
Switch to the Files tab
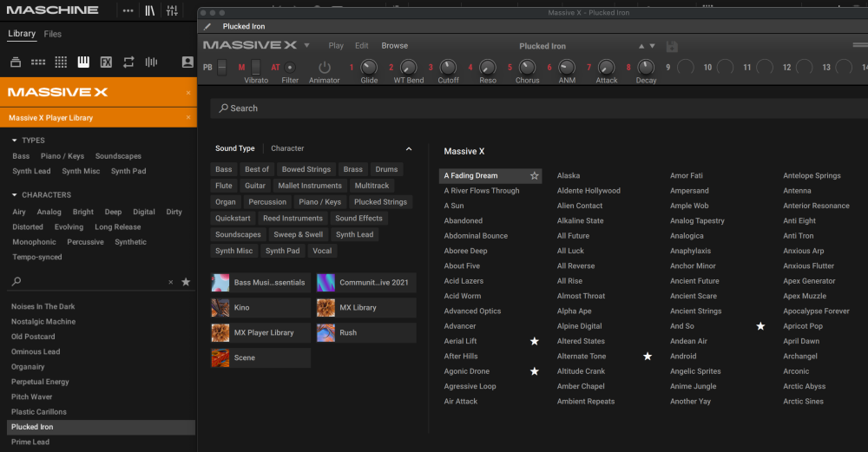[x=53, y=35]
